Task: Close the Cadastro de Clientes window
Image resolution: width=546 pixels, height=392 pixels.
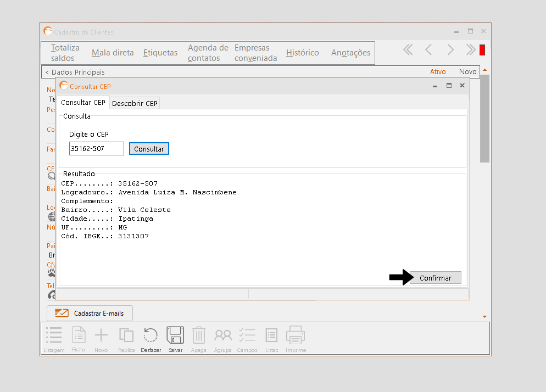Action: 484,31
